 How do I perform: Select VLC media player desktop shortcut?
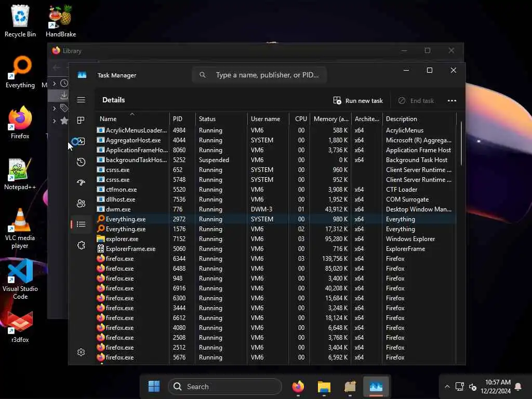pos(20,228)
